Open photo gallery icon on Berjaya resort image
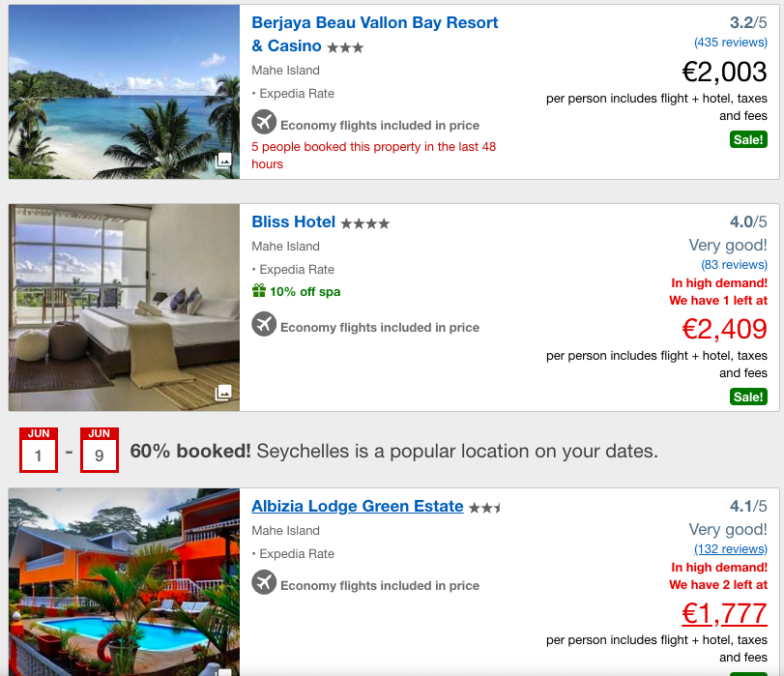 pyautogui.click(x=223, y=161)
